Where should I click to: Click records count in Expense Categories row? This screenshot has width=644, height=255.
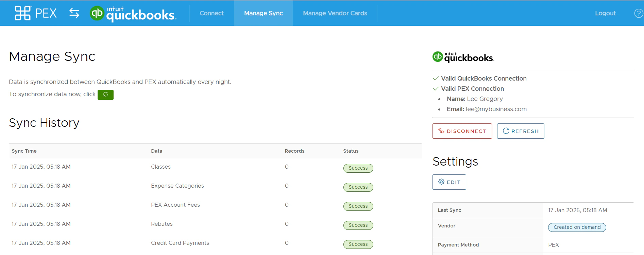(287, 186)
